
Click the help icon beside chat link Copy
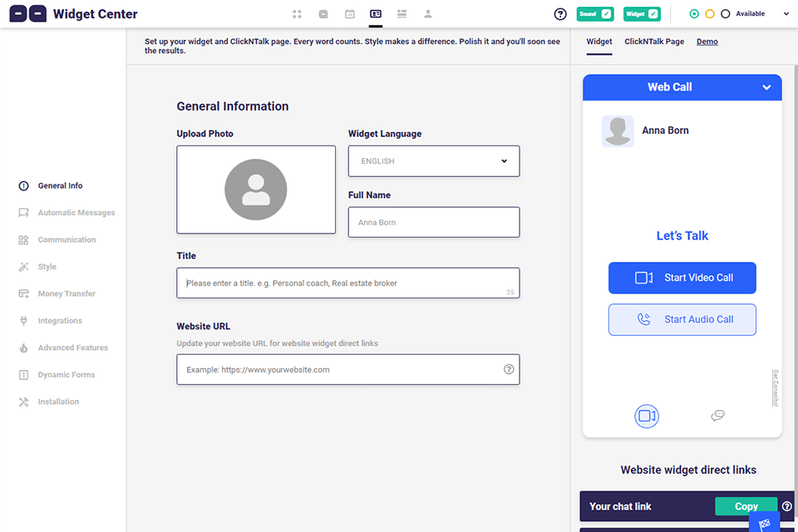coord(787,506)
